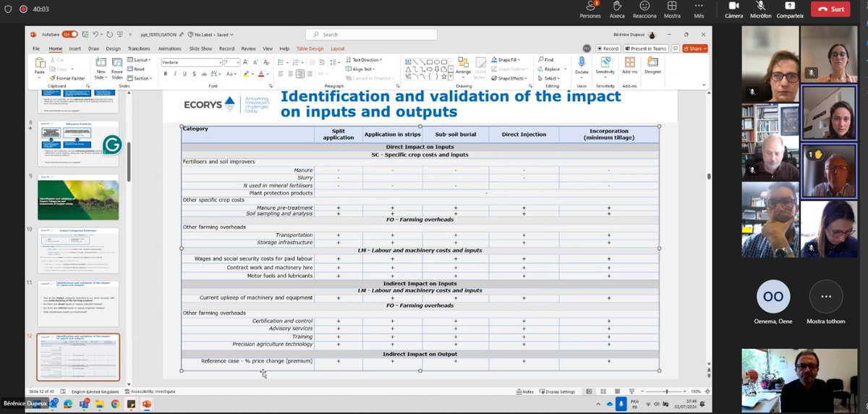Apply Bold formatting in Font group
The height and width of the screenshot is (414, 868).
click(x=164, y=74)
